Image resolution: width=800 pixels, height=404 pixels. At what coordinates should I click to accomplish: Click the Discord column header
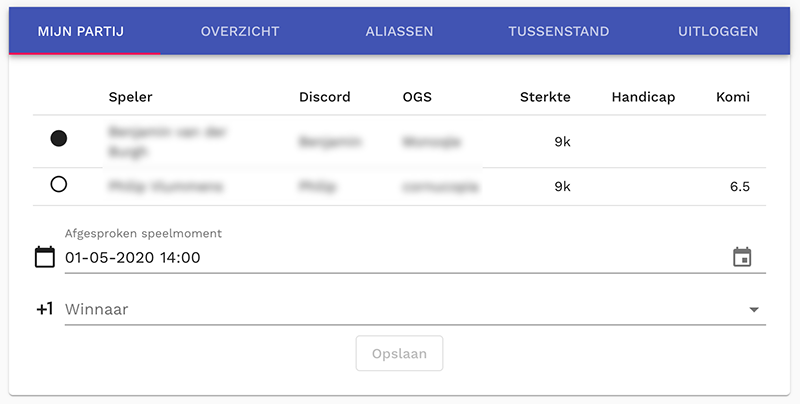[325, 97]
